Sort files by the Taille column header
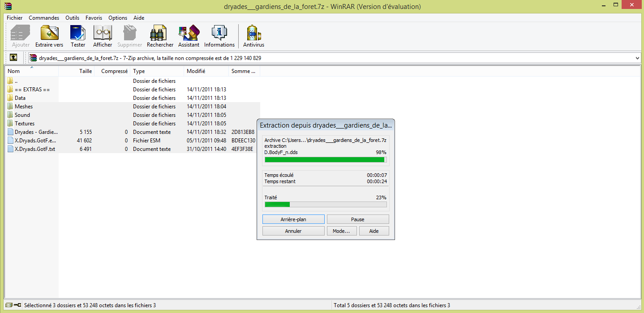 (x=76, y=71)
